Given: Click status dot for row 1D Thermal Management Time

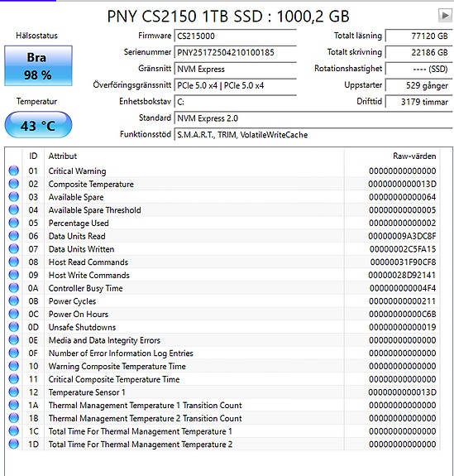Looking at the screenshot, I should pyautogui.click(x=14, y=444).
